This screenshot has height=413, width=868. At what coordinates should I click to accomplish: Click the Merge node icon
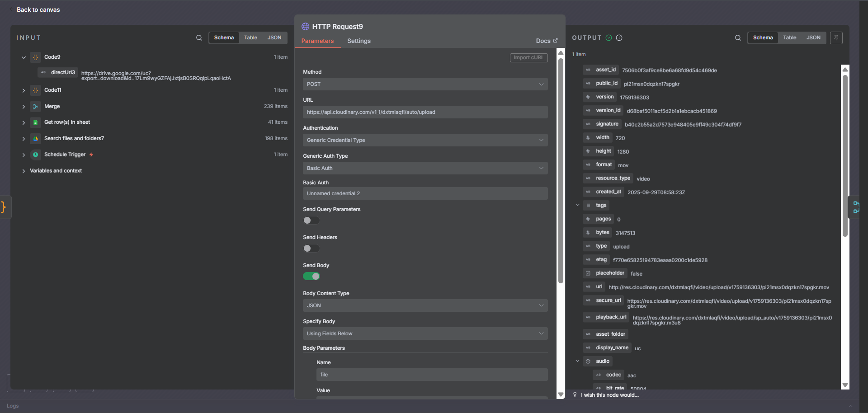pyautogui.click(x=35, y=106)
